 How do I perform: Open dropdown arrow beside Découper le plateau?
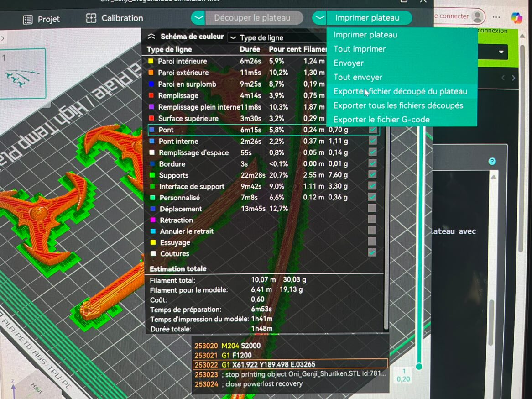coord(198,18)
